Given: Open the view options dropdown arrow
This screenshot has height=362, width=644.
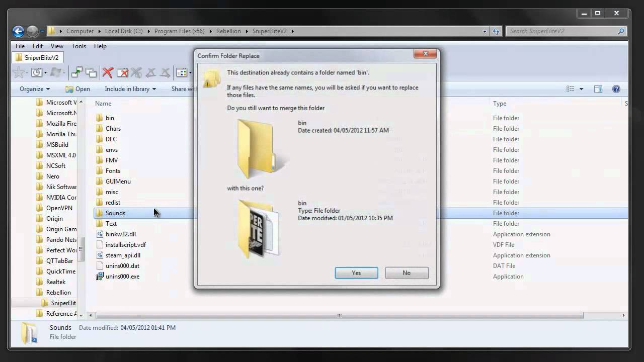Looking at the screenshot, I should point(581,89).
